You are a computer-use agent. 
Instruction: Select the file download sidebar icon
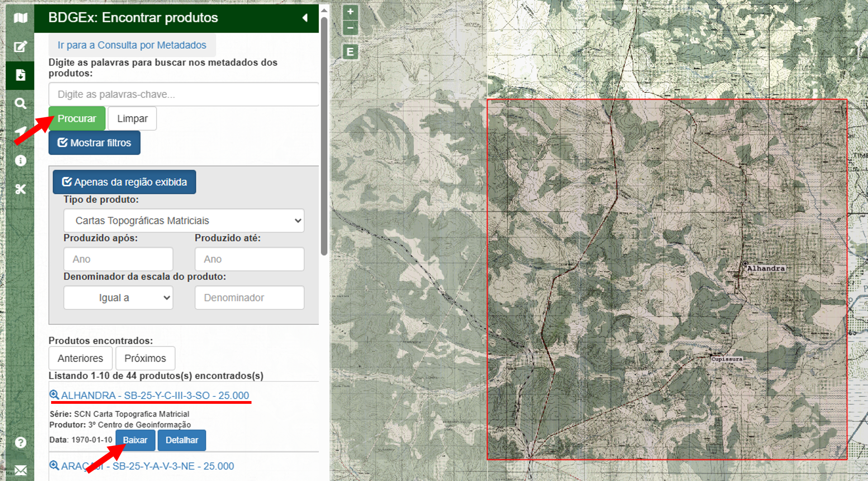[21, 75]
